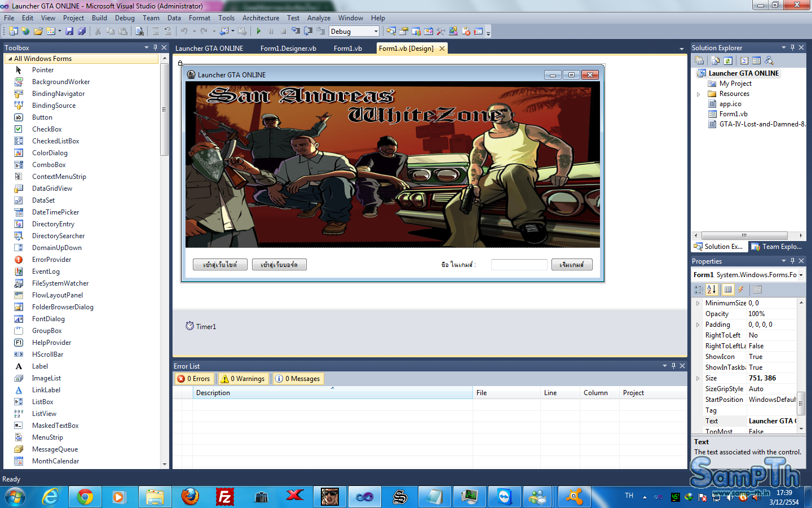This screenshot has width=812, height=508.
Task: Toggle the 0 Messages filter
Action: click(x=297, y=379)
